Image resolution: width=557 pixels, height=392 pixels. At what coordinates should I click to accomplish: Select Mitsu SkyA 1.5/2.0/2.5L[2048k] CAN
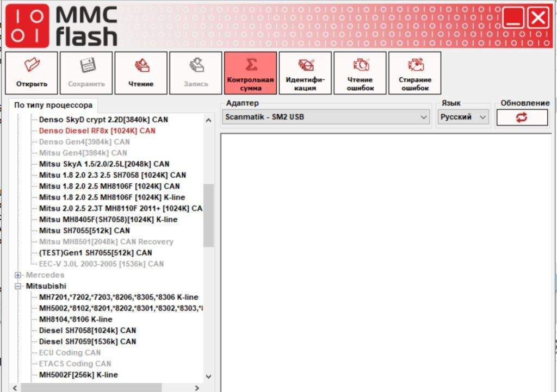point(104,164)
